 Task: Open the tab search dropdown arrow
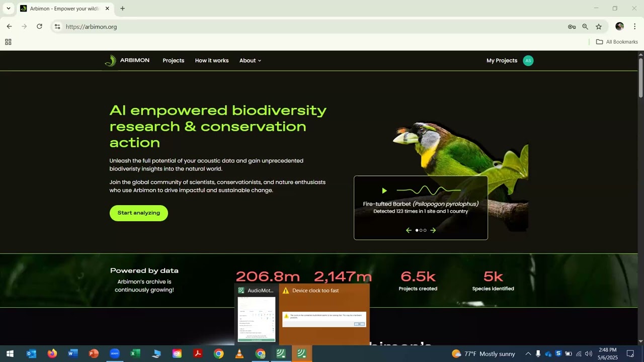click(x=9, y=9)
